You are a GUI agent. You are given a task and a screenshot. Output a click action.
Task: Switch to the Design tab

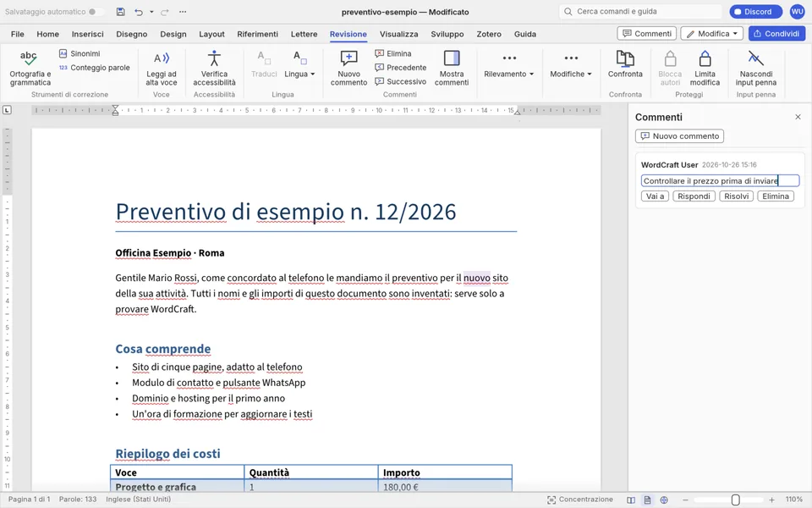tap(173, 34)
